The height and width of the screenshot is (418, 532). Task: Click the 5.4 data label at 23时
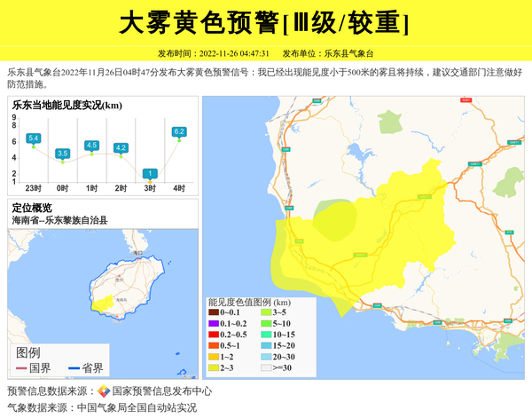(x=34, y=138)
